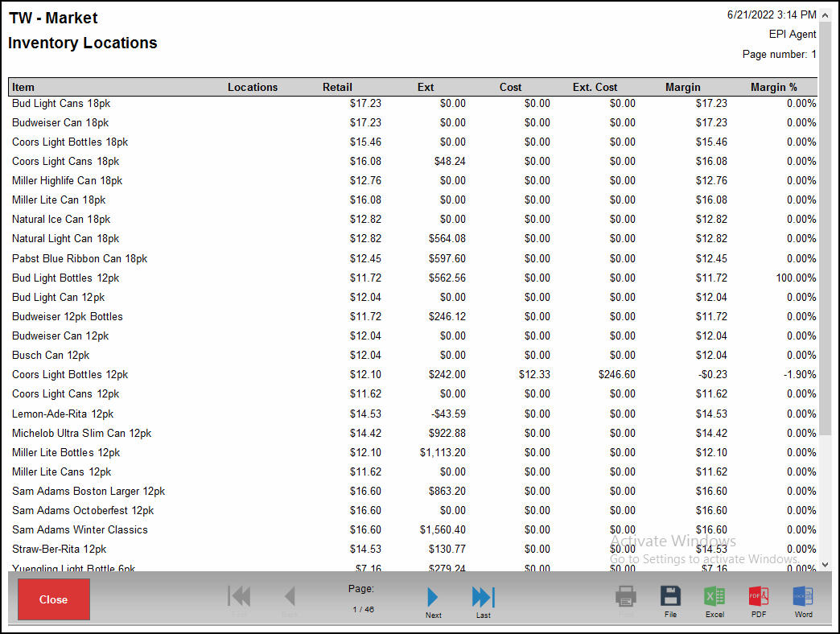The height and width of the screenshot is (634, 840).
Task: Click the greyed-out First page arrow
Action: coord(240,596)
